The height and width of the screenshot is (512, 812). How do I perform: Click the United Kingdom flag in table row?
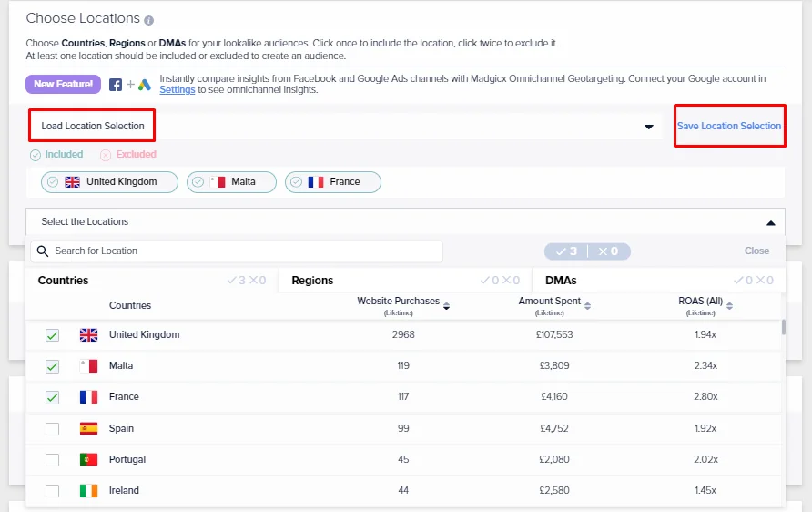[x=88, y=335]
